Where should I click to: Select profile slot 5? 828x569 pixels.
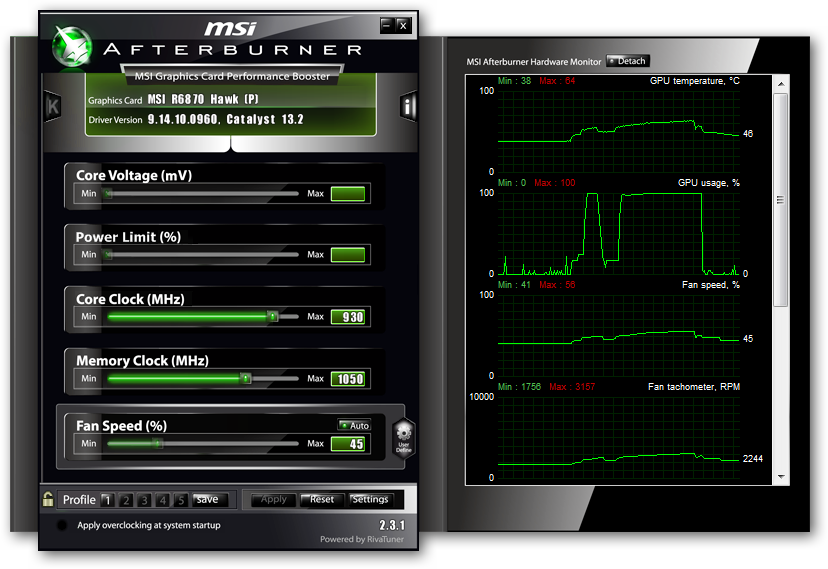click(181, 500)
